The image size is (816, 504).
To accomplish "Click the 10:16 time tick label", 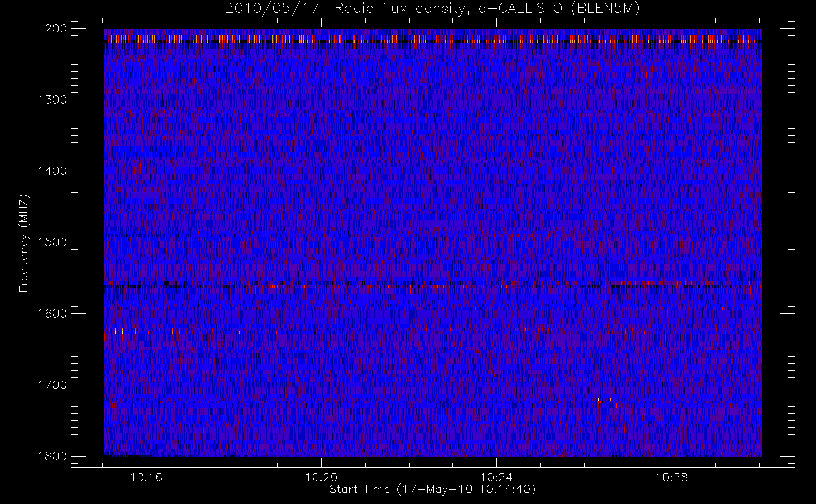I will [146, 477].
